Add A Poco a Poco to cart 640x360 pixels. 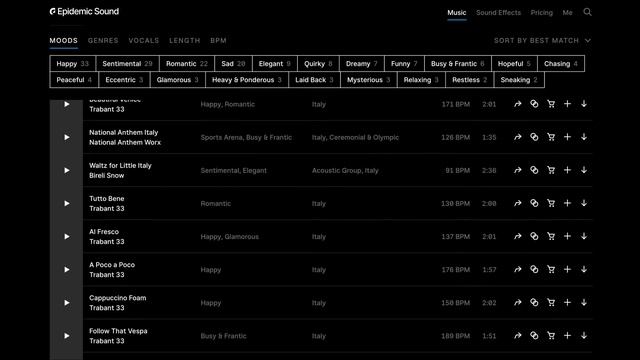[x=551, y=269]
